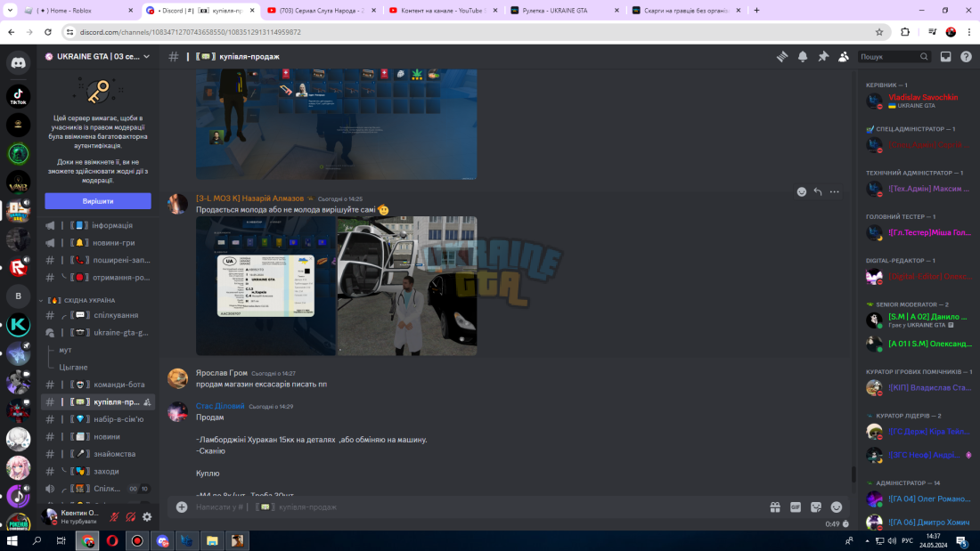This screenshot has width=980, height=551.
Task: Open the emoji picker
Action: 837,507
